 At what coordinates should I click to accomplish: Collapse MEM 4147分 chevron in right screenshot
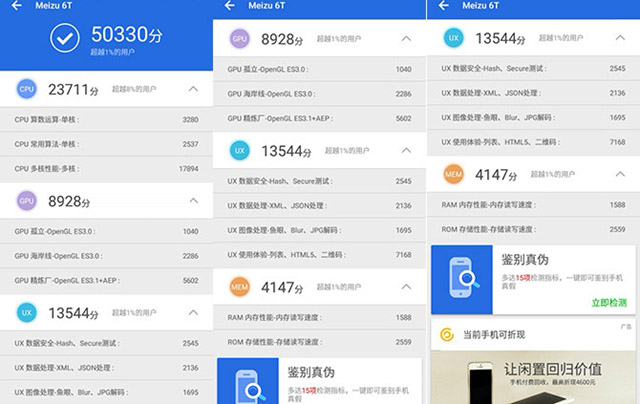[620, 174]
